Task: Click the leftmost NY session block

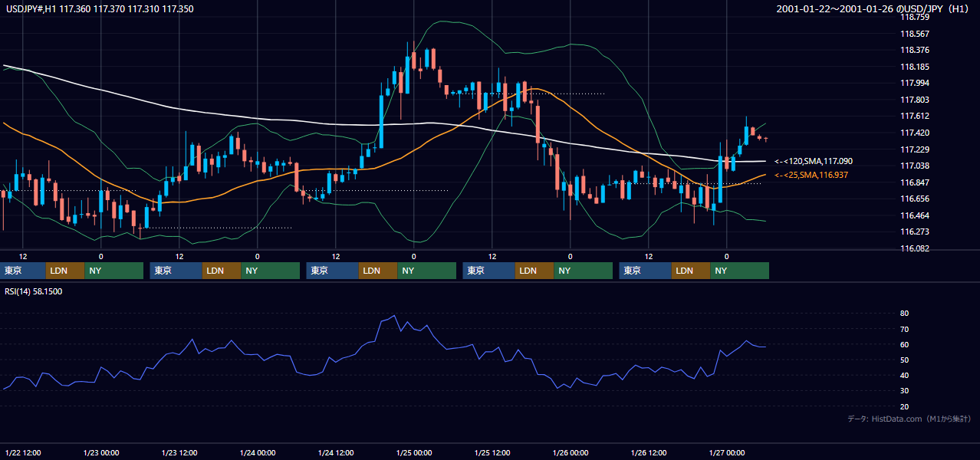Action: [x=114, y=271]
